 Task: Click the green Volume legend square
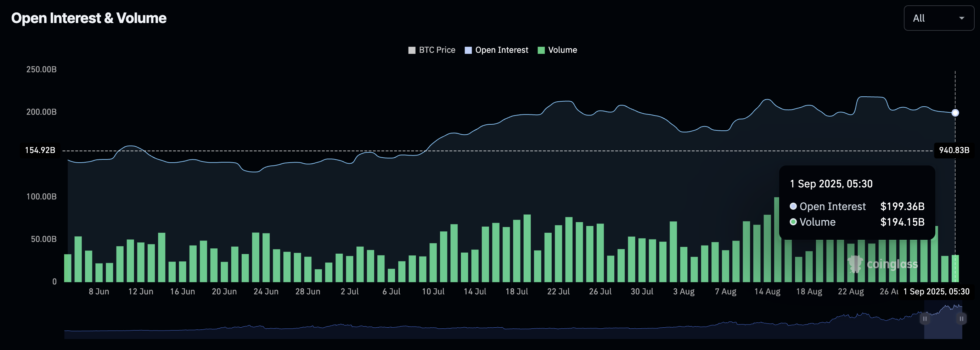click(541, 50)
